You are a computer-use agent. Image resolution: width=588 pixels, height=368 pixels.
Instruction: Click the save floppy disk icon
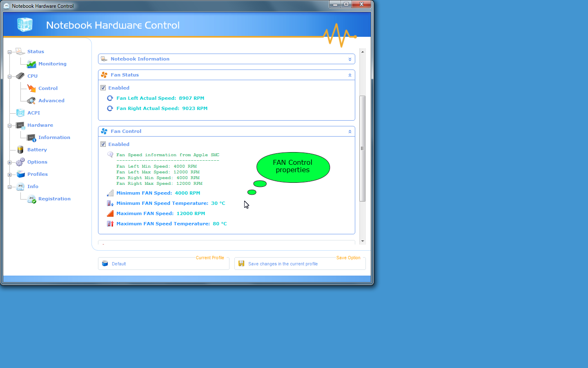[x=241, y=264]
